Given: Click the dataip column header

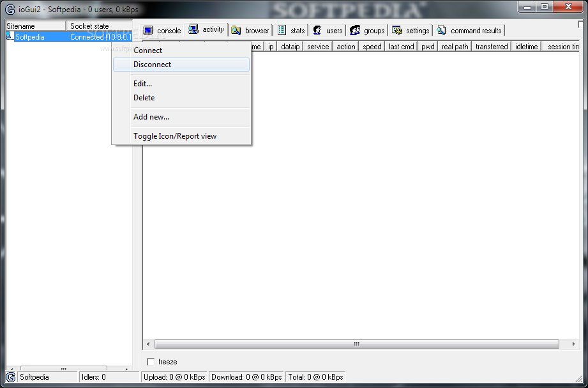Looking at the screenshot, I should 290,47.
